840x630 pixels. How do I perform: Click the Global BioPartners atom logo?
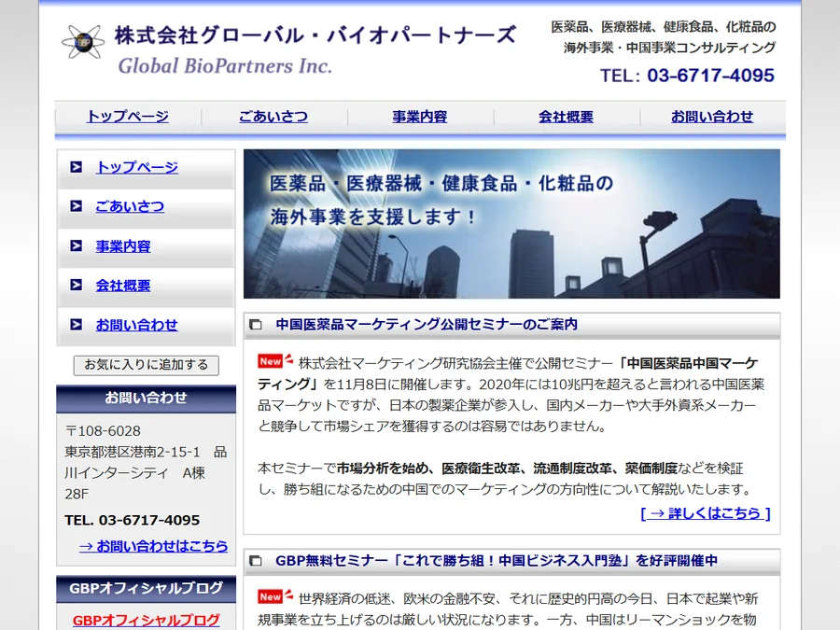pyautogui.click(x=83, y=42)
